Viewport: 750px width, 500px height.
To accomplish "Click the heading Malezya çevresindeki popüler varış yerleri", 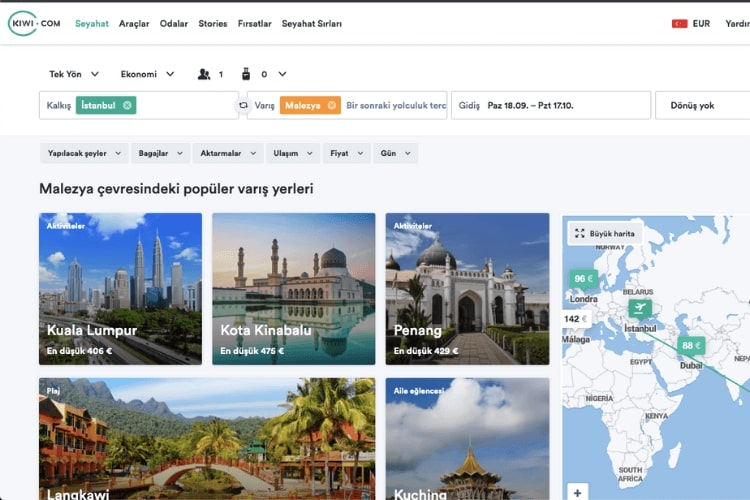I will pyautogui.click(x=176, y=189).
